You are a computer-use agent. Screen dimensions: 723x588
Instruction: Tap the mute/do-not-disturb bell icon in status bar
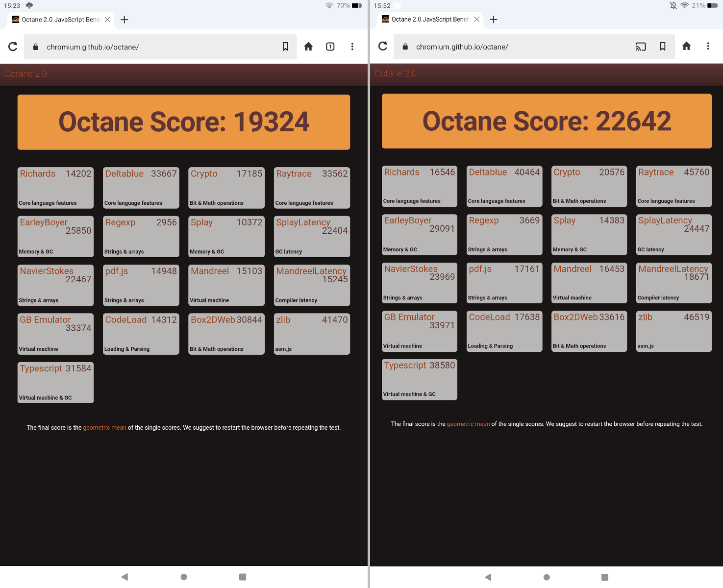(672, 5)
